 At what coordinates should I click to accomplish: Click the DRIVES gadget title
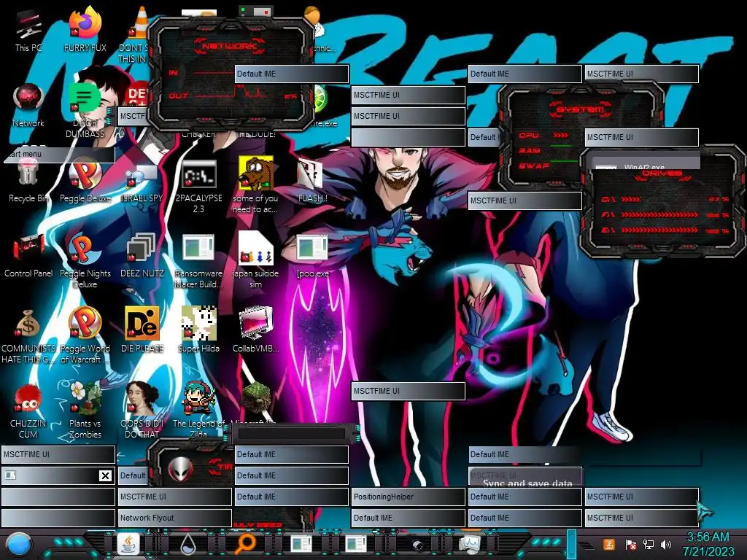point(662,174)
